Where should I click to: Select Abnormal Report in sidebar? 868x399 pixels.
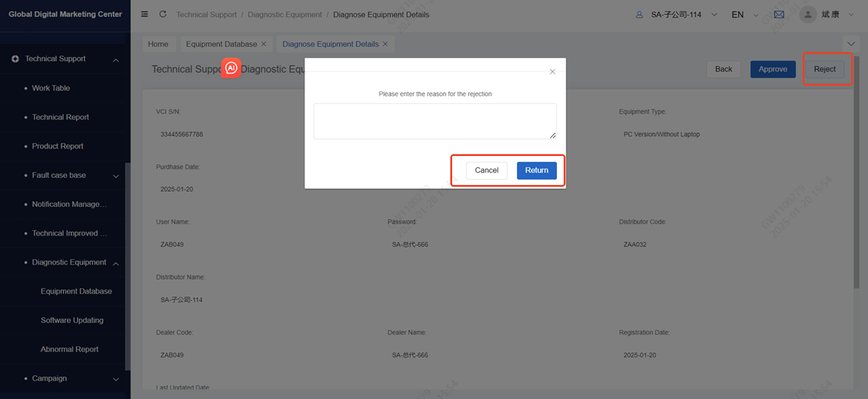point(70,349)
